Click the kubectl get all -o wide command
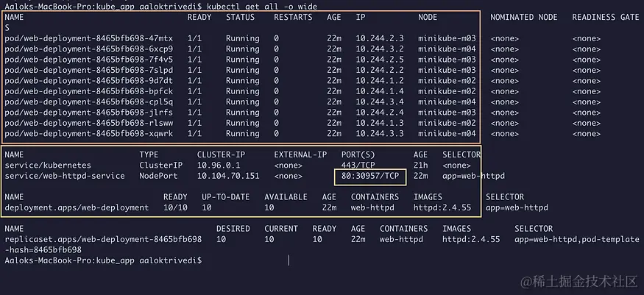This screenshot has width=644, height=295. tap(262, 7)
